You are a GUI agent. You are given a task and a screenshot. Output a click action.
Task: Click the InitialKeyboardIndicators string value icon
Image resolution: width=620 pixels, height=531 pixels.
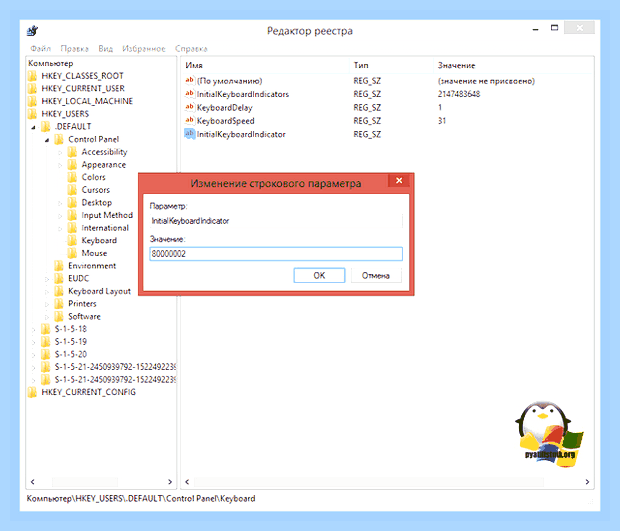[x=189, y=94]
